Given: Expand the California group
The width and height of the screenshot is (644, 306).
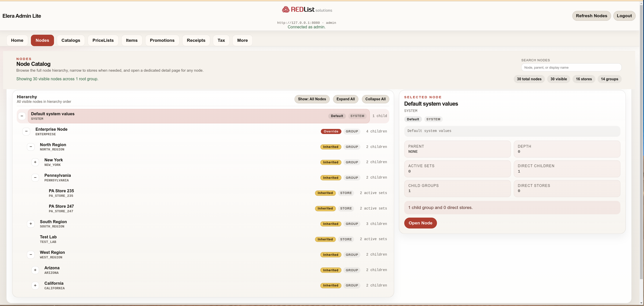Looking at the screenshot, I should [35, 285].
